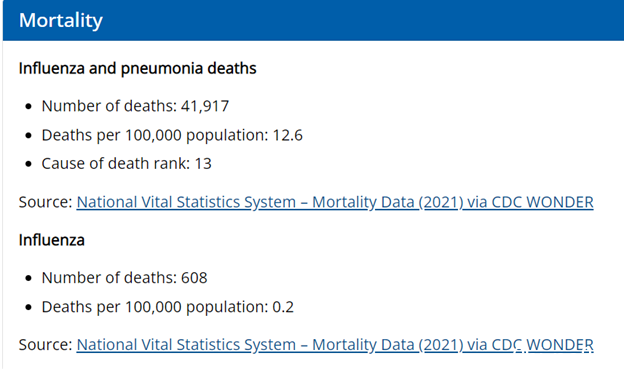
Task: Click the 'Source:' label above the Influenza heading
Action: point(45,202)
